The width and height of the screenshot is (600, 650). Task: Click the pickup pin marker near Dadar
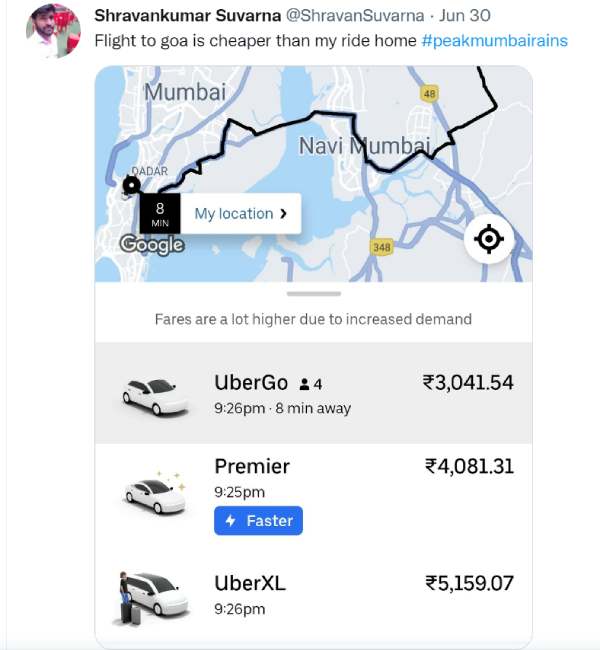pyautogui.click(x=131, y=185)
